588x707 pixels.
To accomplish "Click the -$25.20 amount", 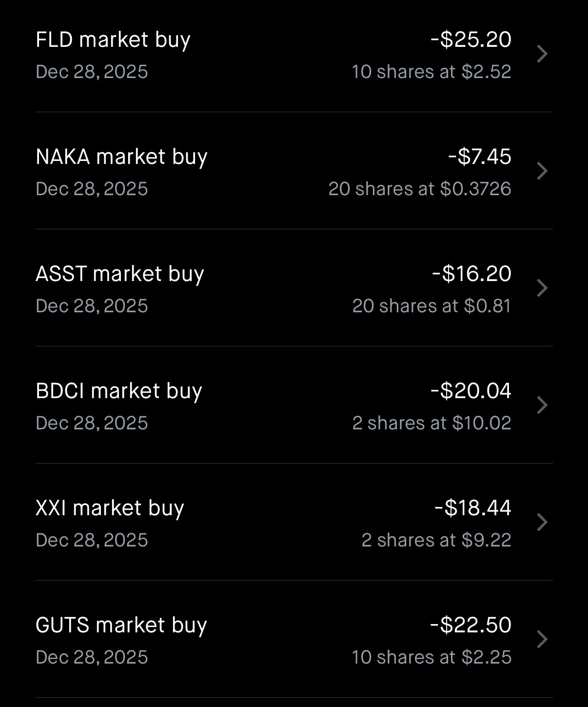I will coord(471,40).
